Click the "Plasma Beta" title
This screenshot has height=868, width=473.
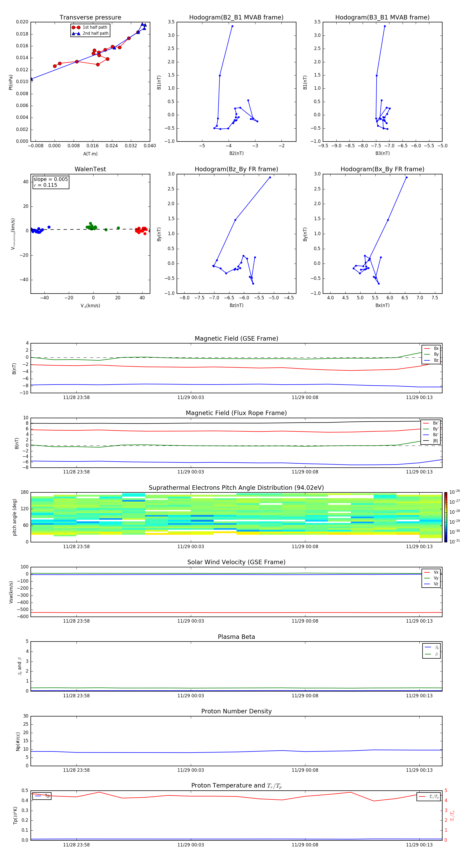pos(236,637)
